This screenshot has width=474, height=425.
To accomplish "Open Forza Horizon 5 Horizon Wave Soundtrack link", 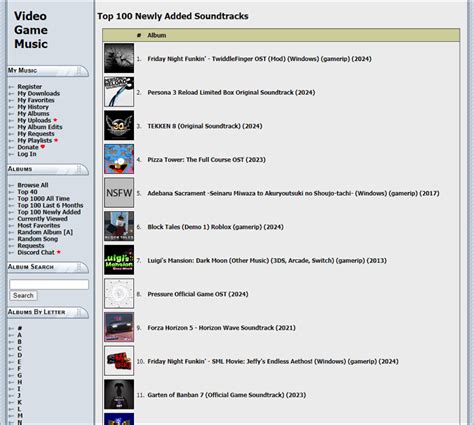I will (x=221, y=328).
